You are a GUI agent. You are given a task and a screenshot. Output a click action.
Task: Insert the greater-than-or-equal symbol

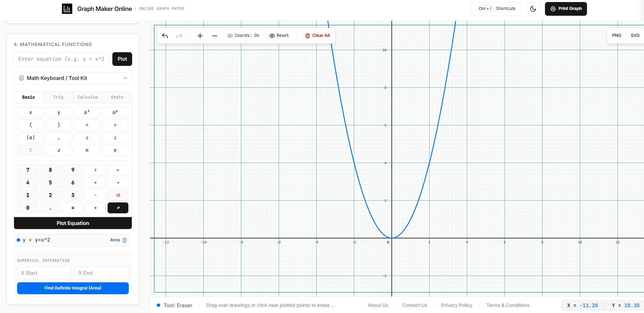[115, 138]
